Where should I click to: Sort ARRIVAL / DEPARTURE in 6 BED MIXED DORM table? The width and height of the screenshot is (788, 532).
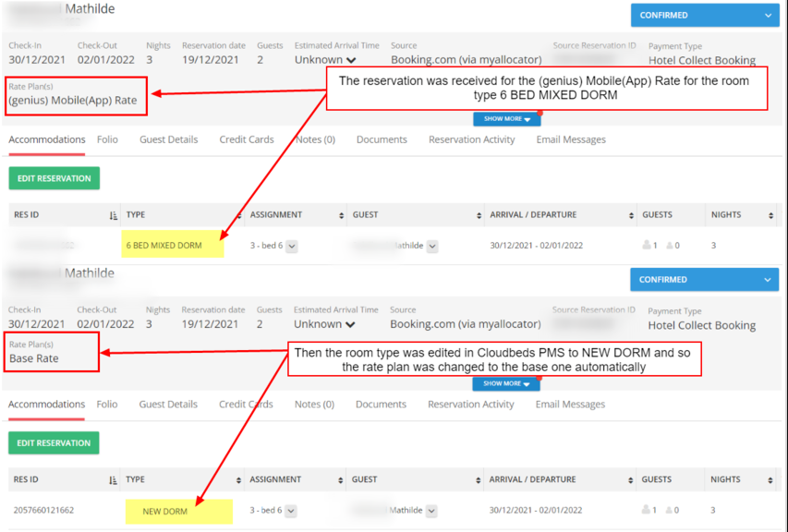(x=631, y=215)
